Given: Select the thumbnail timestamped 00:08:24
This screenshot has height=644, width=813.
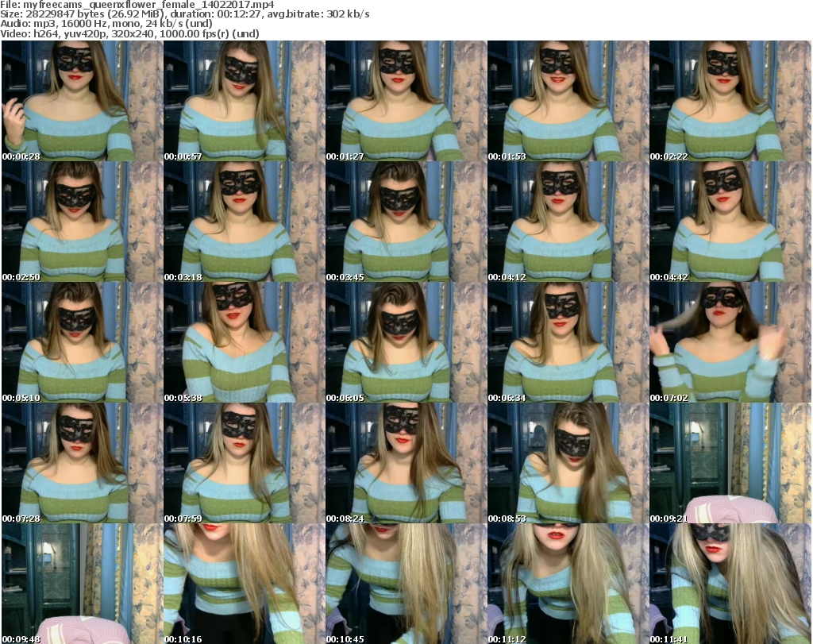Looking at the screenshot, I should (406, 463).
